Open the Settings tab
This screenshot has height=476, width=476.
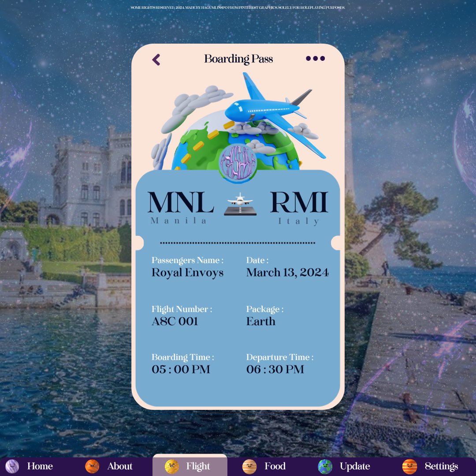click(x=431, y=466)
